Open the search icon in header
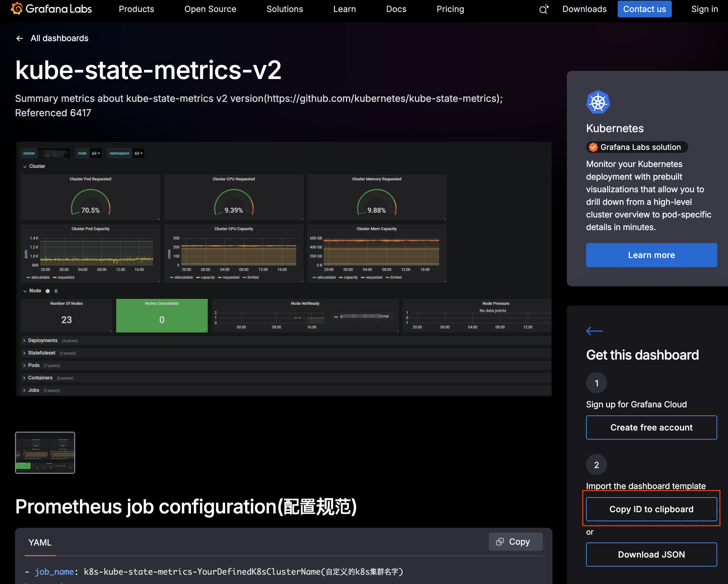Image resolution: width=728 pixels, height=584 pixels. coord(543,9)
